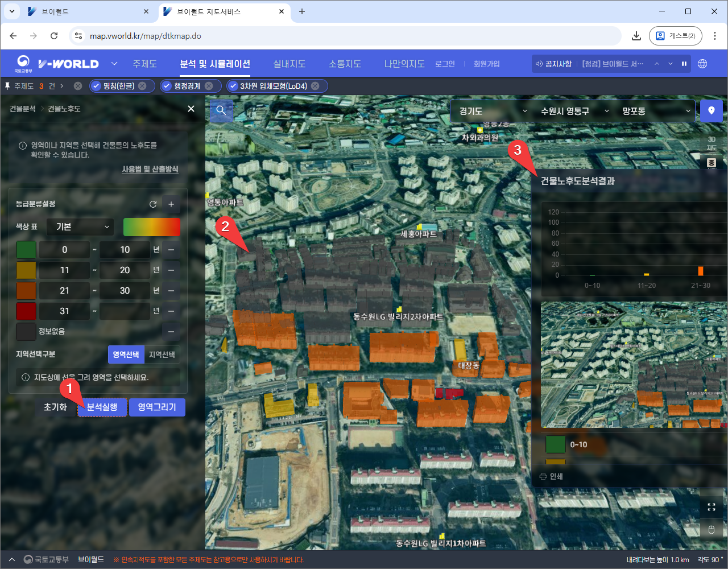
Task: Open the 기본 color table dropdown
Action: (x=81, y=227)
